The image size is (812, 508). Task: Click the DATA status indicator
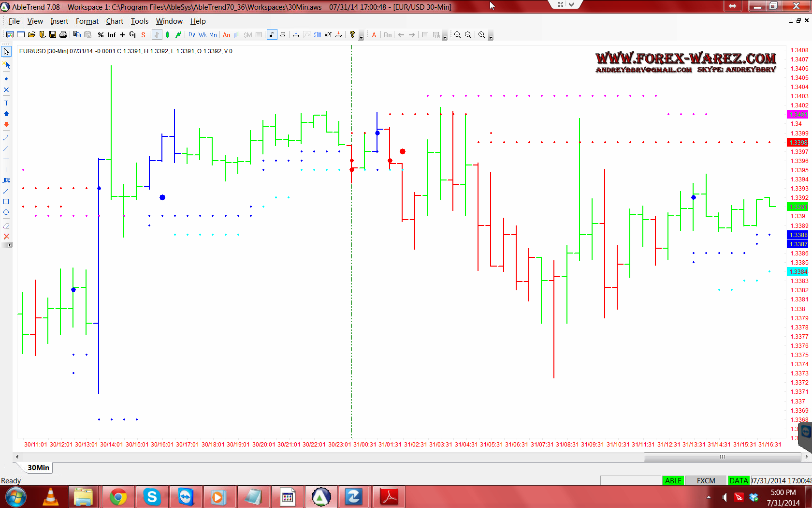click(738, 480)
